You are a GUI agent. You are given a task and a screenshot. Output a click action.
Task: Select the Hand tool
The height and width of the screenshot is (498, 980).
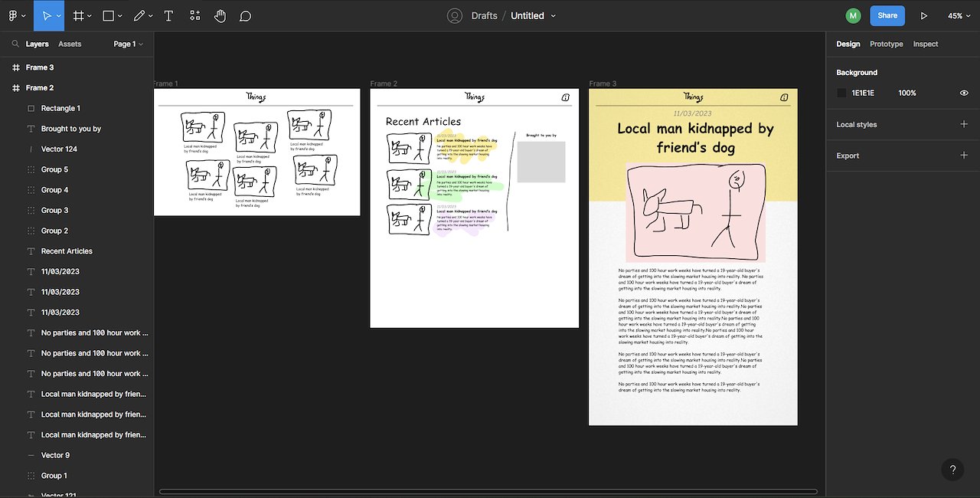(220, 15)
